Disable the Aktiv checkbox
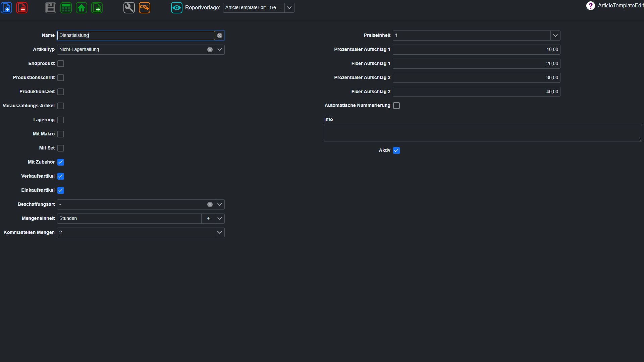644x362 pixels. coord(396,150)
